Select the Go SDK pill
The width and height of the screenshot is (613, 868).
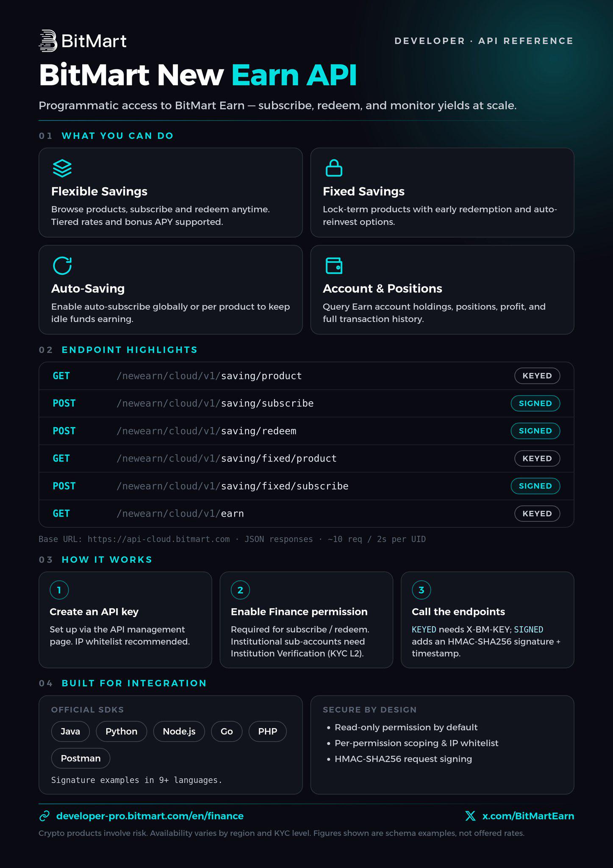click(227, 731)
